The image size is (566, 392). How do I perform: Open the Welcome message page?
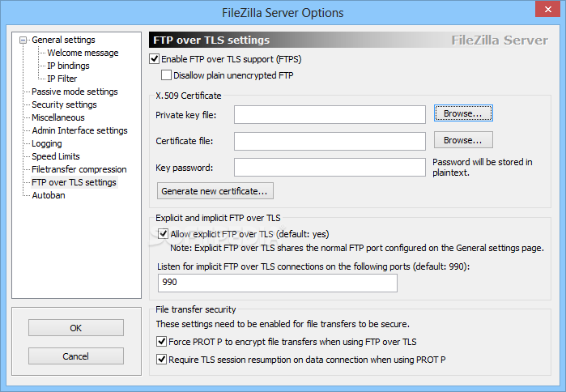pyautogui.click(x=83, y=53)
